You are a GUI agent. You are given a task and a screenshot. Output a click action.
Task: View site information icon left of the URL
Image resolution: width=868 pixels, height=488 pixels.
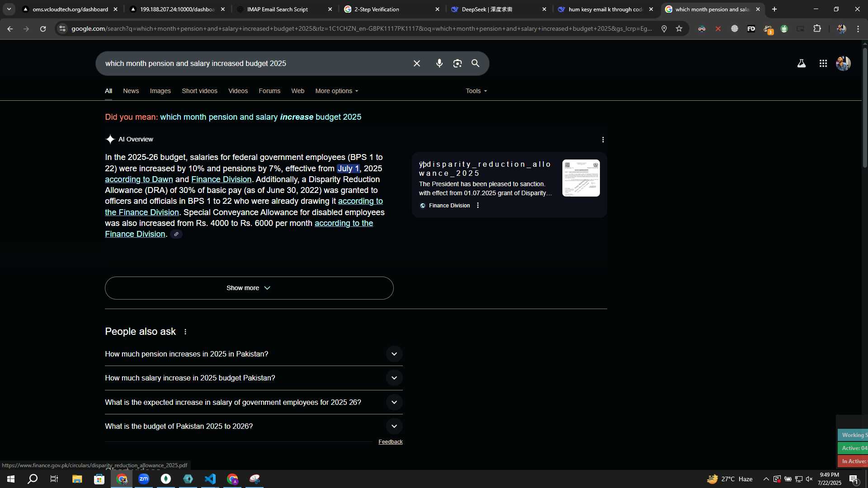[62, 28]
